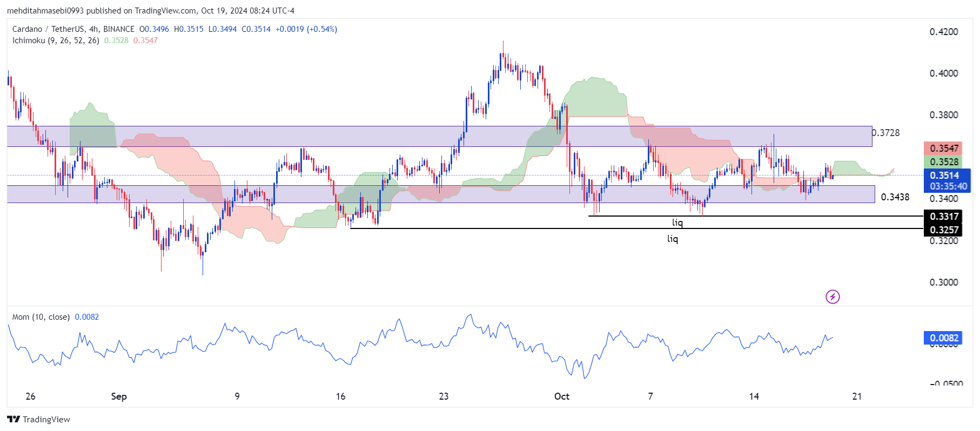The image size is (980, 431).
Task: Click the 0.3514 current price label
Action: point(944,175)
